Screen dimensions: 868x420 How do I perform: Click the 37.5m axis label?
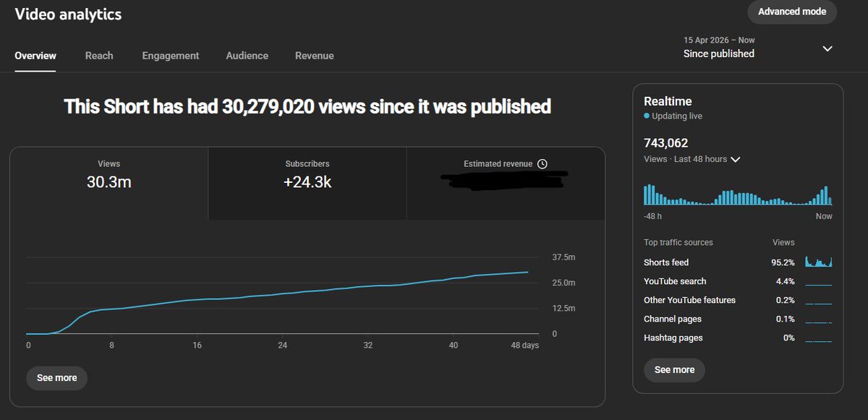coord(564,257)
